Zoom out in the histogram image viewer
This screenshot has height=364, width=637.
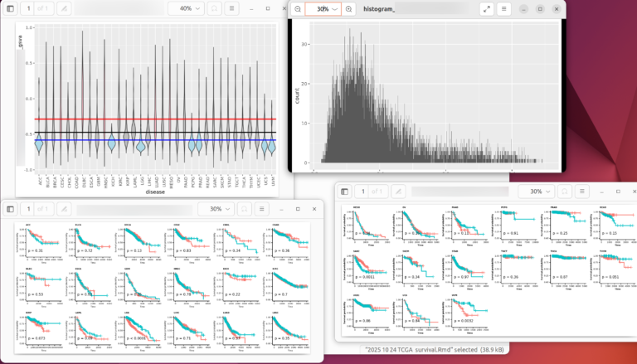coord(297,8)
